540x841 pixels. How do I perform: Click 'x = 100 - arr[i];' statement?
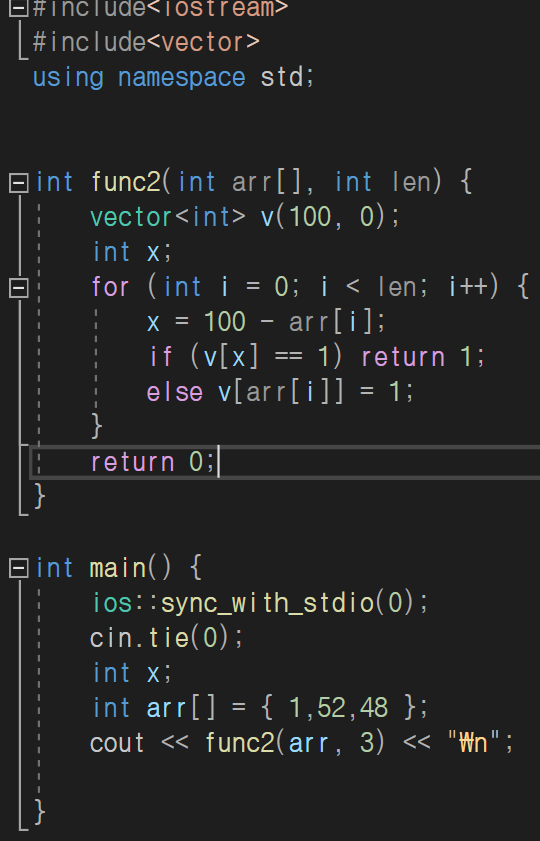tap(267, 322)
